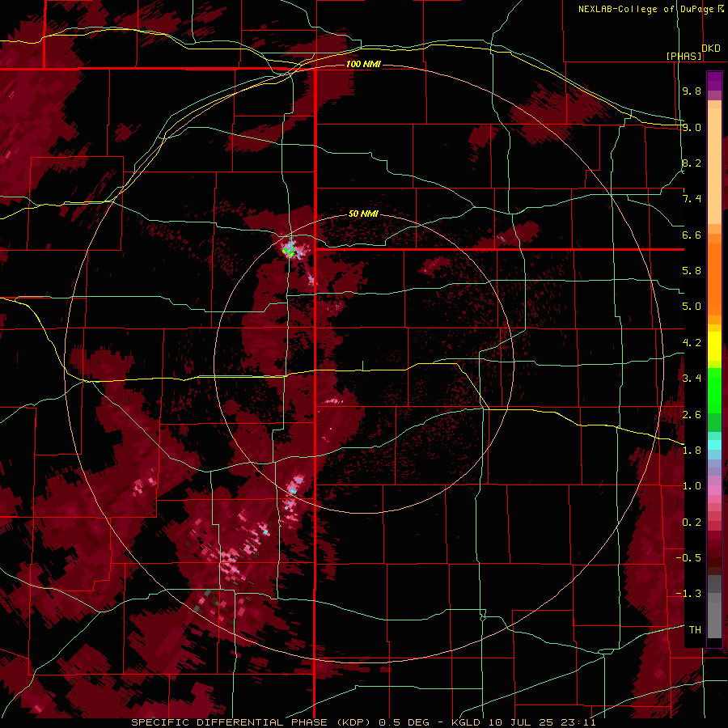Screen dimensions: 728x728
Task: Click the 50 NMI range ring label
Action: coord(363,214)
